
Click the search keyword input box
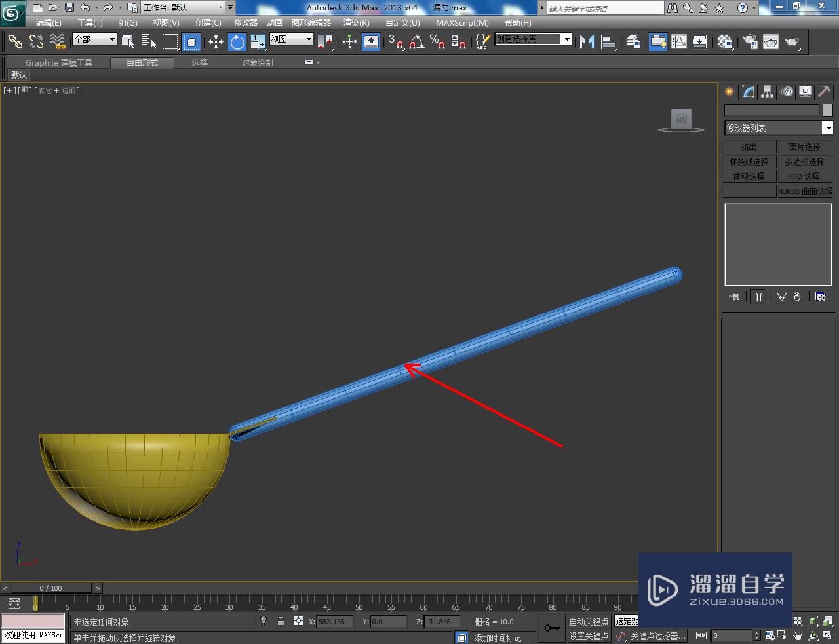(606, 9)
